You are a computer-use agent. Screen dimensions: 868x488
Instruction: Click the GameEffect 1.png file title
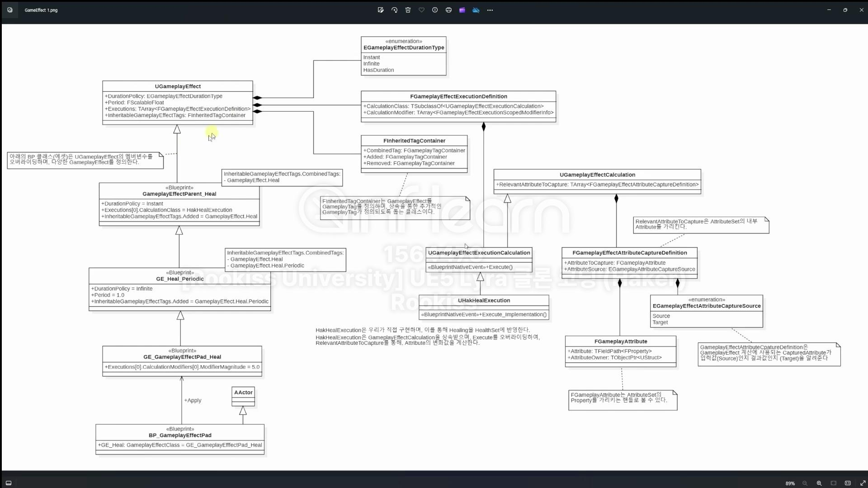click(x=41, y=10)
